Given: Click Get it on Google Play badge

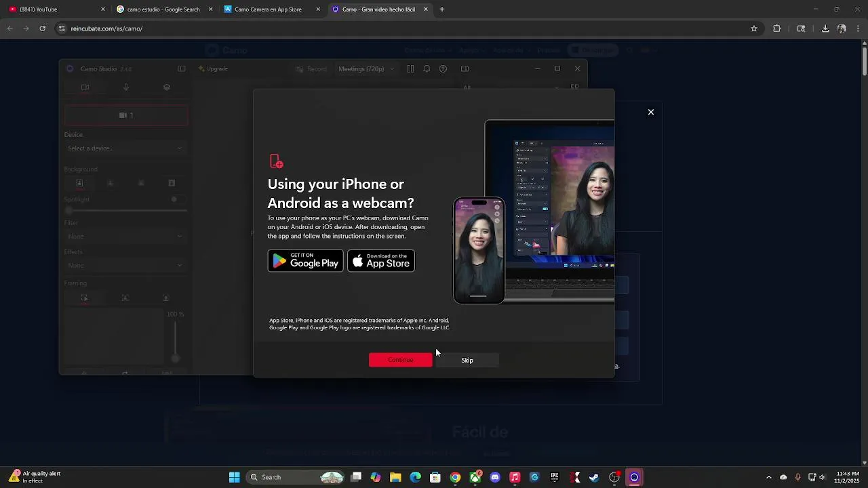Looking at the screenshot, I should click(x=306, y=261).
